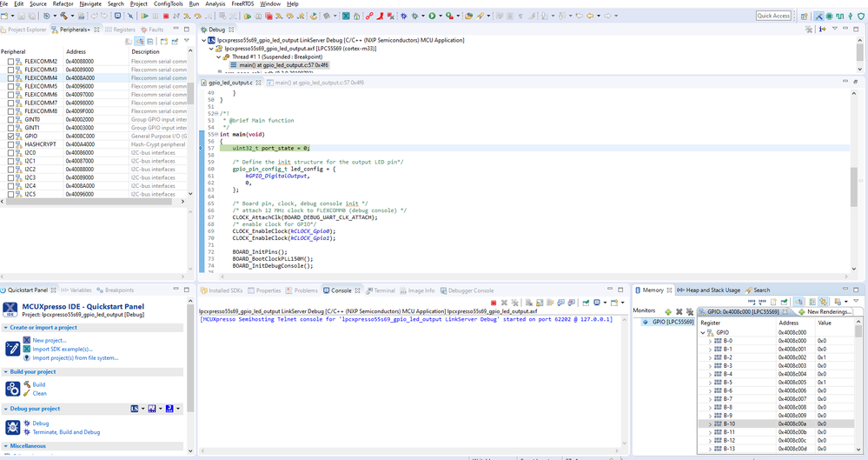
Task: Click the Open Perspective icon near Quick Access
Action: [x=805, y=16]
